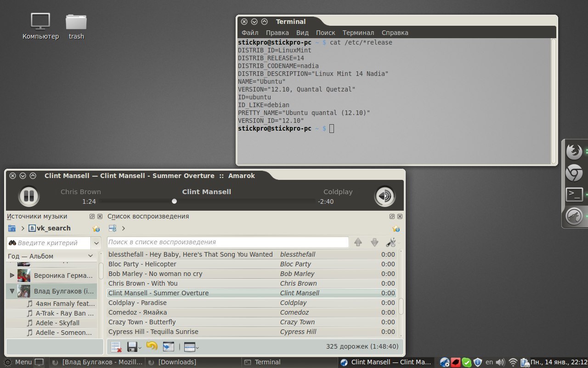Click the playlist vertical scrollbar handle

pos(401,306)
